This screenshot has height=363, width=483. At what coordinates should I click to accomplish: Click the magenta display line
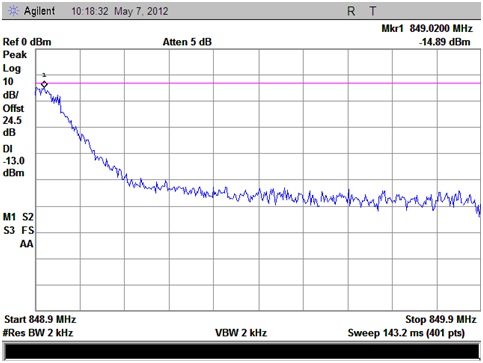[x=258, y=83]
